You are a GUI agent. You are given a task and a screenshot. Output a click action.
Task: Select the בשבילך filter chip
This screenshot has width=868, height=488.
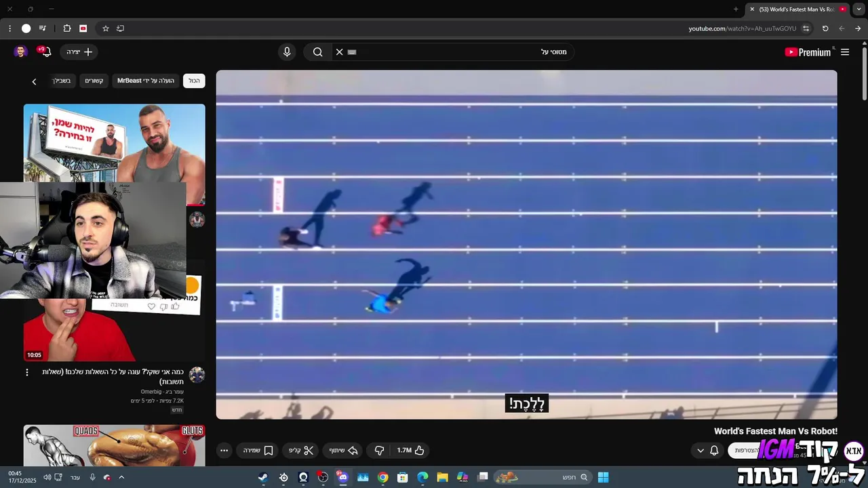pos(62,81)
